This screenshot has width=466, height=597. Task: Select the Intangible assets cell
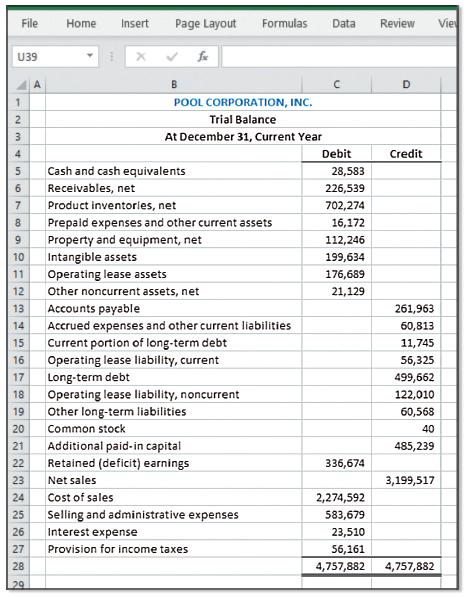[x=174, y=257]
